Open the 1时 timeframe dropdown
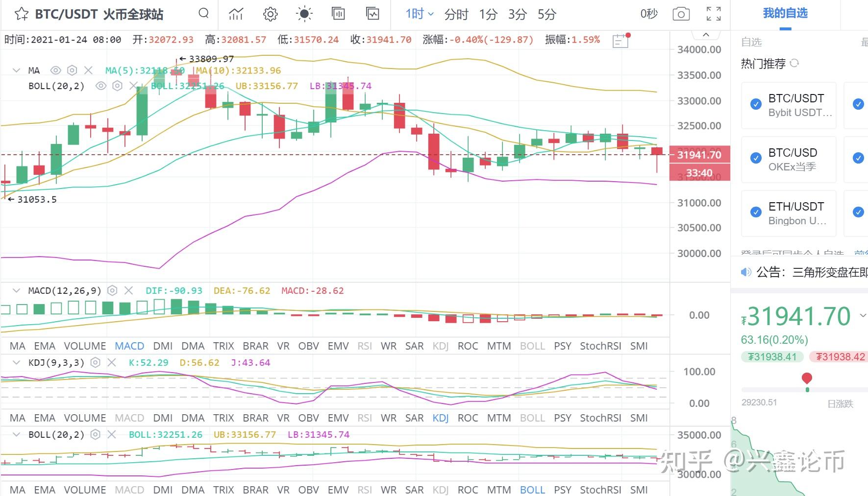Screen dimensions: 868x496 [420, 14]
